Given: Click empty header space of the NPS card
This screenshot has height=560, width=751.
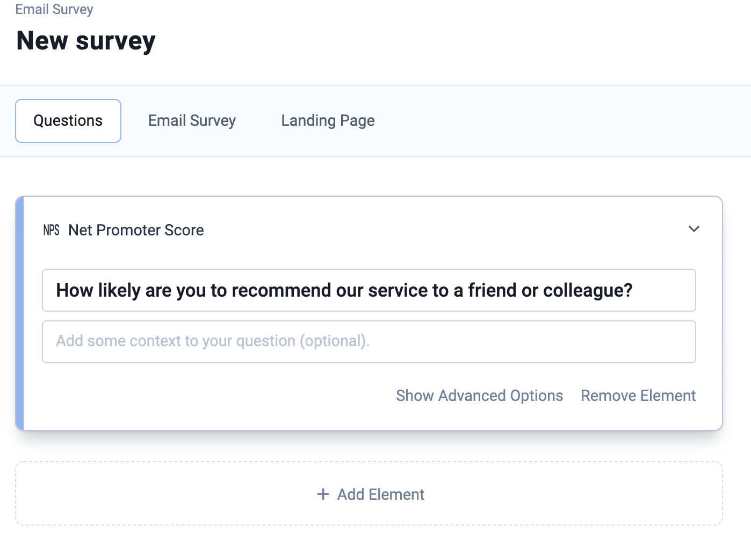Looking at the screenshot, I should (430, 230).
